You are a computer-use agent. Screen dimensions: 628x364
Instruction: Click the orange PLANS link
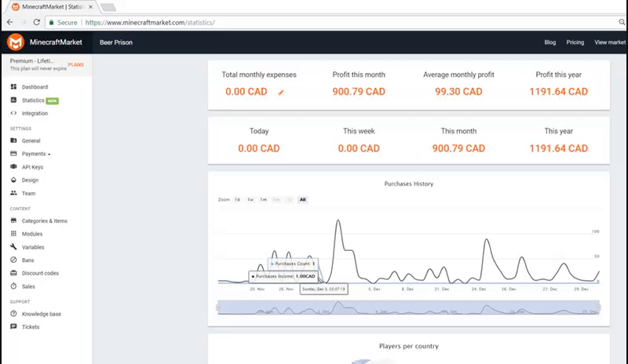75,64
